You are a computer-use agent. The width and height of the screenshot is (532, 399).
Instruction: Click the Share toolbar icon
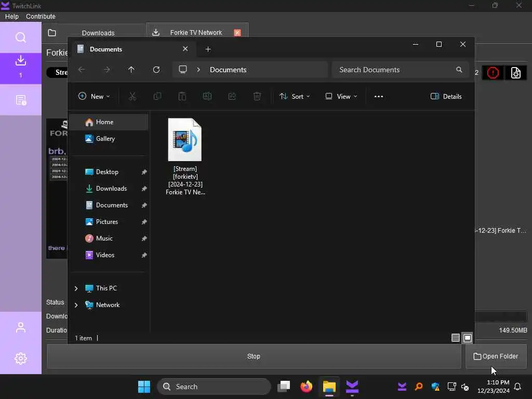pyautogui.click(x=232, y=96)
